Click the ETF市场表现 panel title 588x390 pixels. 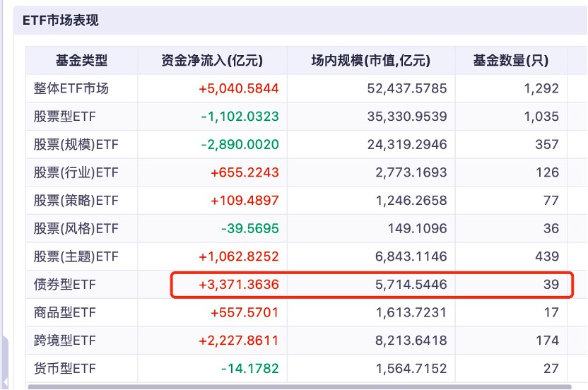click(x=61, y=20)
